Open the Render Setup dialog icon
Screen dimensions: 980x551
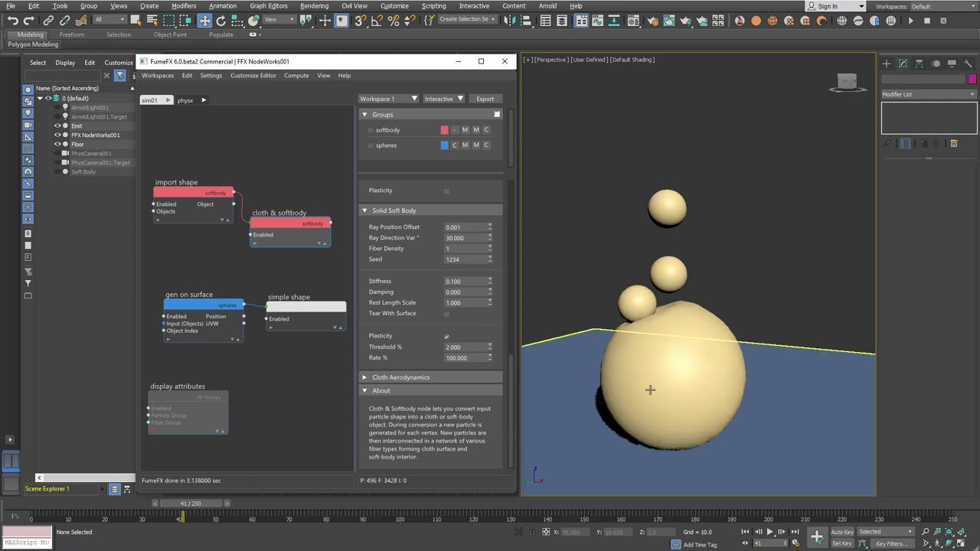point(652,21)
